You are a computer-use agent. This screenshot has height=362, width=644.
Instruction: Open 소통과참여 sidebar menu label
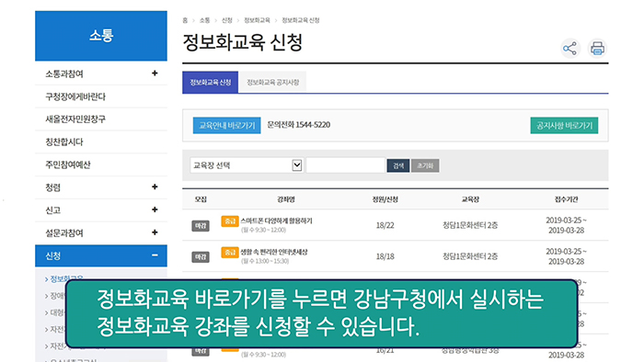click(x=64, y=74)
